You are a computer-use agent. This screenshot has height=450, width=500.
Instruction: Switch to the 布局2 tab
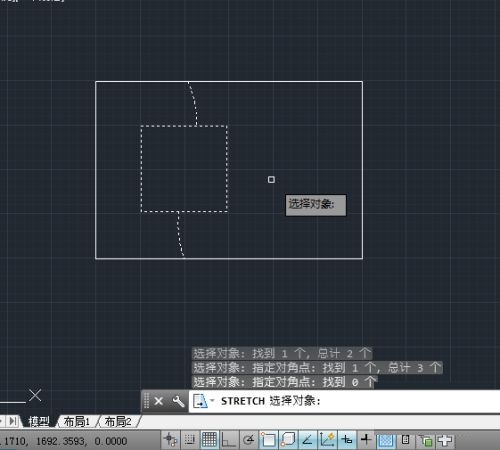[118, 422]
